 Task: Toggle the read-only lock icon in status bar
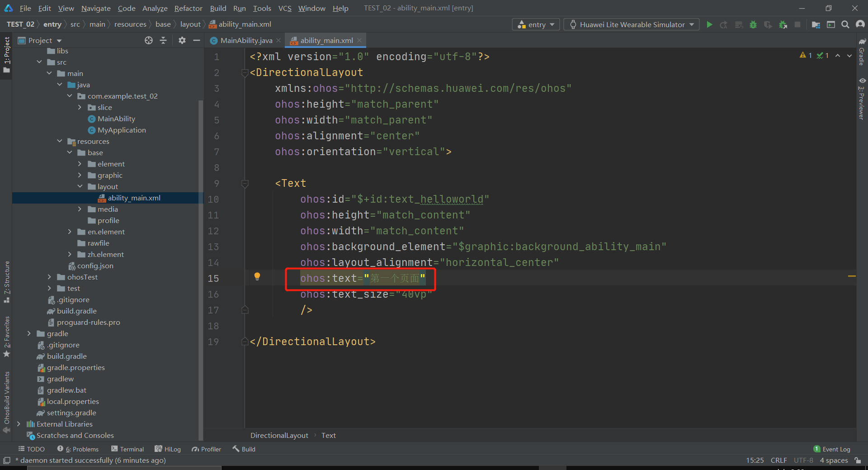point(858,460)
